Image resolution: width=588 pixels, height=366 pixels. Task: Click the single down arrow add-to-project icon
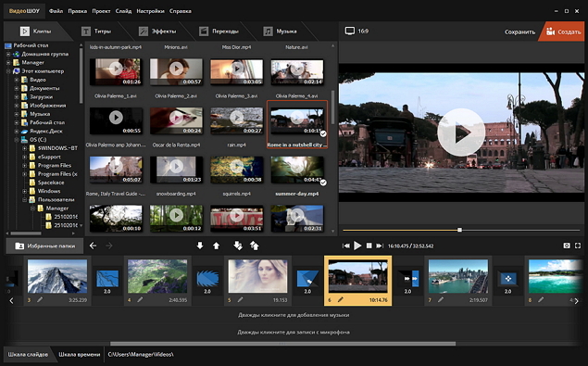[200, 246]
